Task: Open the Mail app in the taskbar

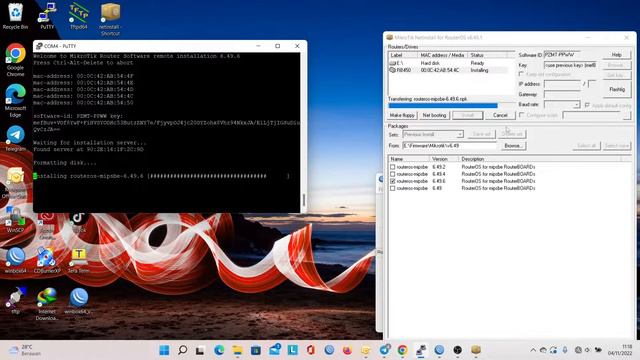Action: [x=274, y=350]
